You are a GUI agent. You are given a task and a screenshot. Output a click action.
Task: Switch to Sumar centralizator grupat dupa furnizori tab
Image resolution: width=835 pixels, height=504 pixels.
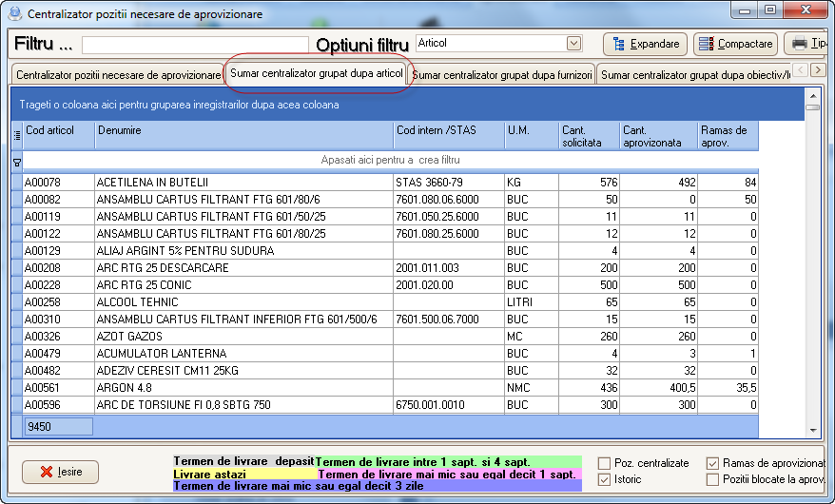point(502,75)
